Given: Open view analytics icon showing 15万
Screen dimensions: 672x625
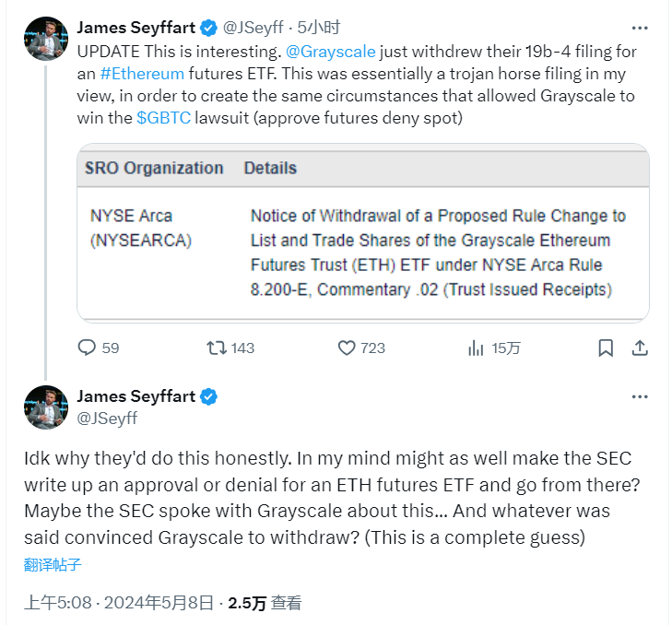Looking at the screenshot, I should (477, 348).
